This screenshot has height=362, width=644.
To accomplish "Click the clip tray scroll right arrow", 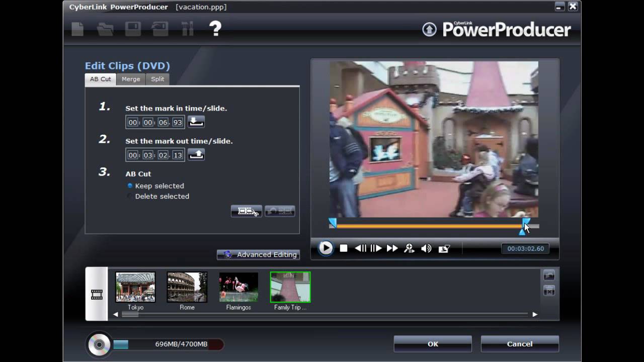I will coord(535,314).
